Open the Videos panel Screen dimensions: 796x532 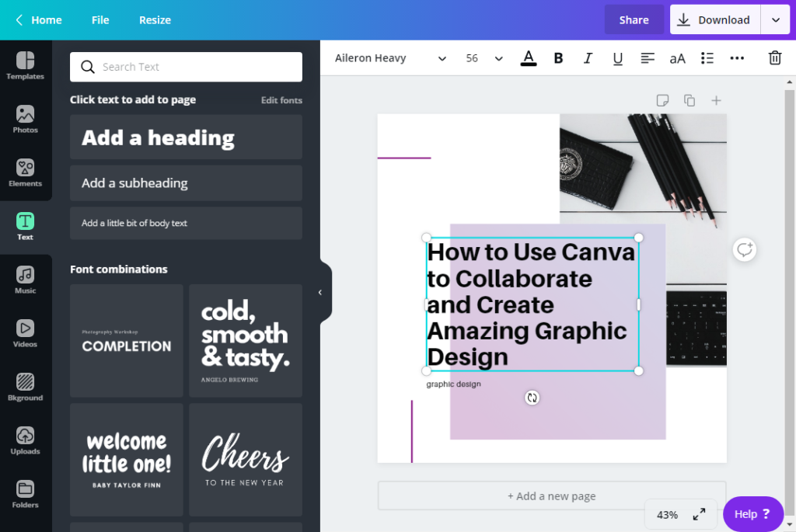pos(26,333)
